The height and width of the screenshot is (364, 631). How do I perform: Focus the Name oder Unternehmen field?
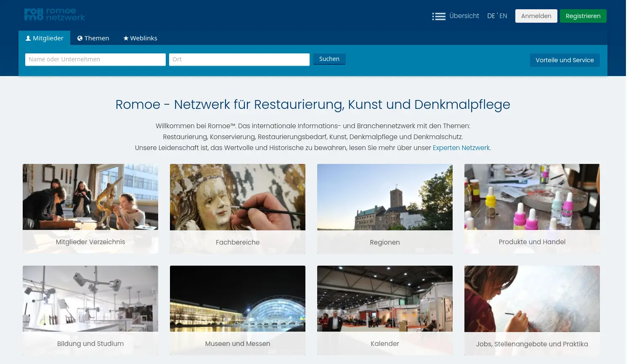pyautogui.click(x=95, y=59)
